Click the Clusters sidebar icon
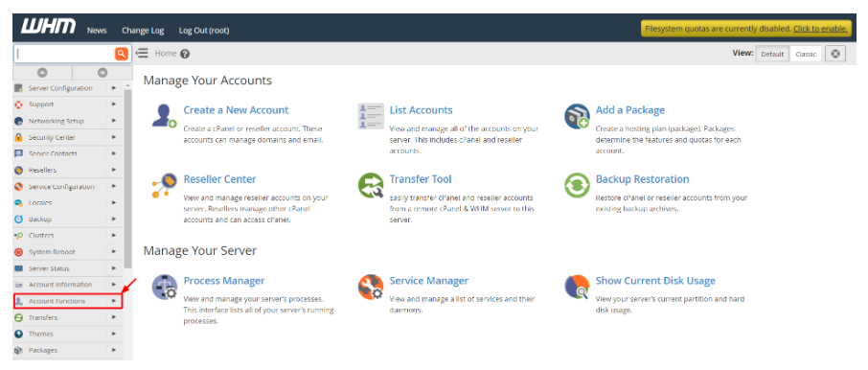Image resolution: width=868 pixels, height=370 pixels. click(x=18, y=236)
